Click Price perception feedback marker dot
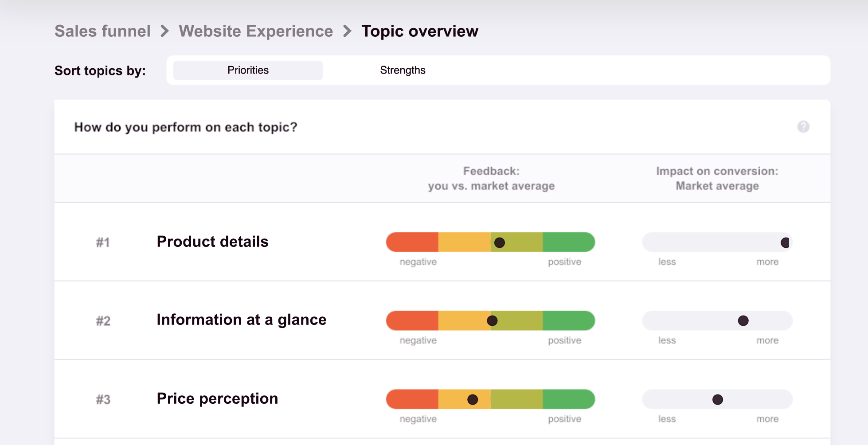Image resolution: width=868 pixels, height=445 pixels. (473, 399)
